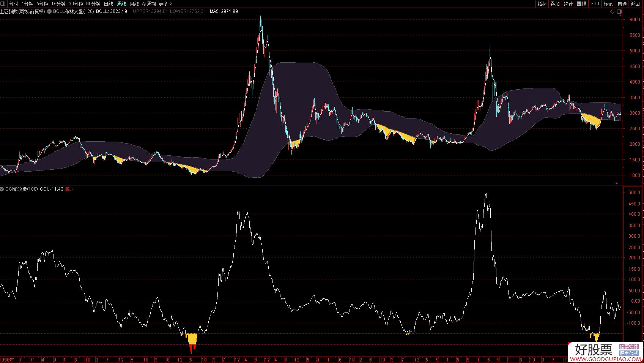This screenshot has height=363, width=644.
Task: Click -自选 to remove from watchlist
Action: click(622, 4)
